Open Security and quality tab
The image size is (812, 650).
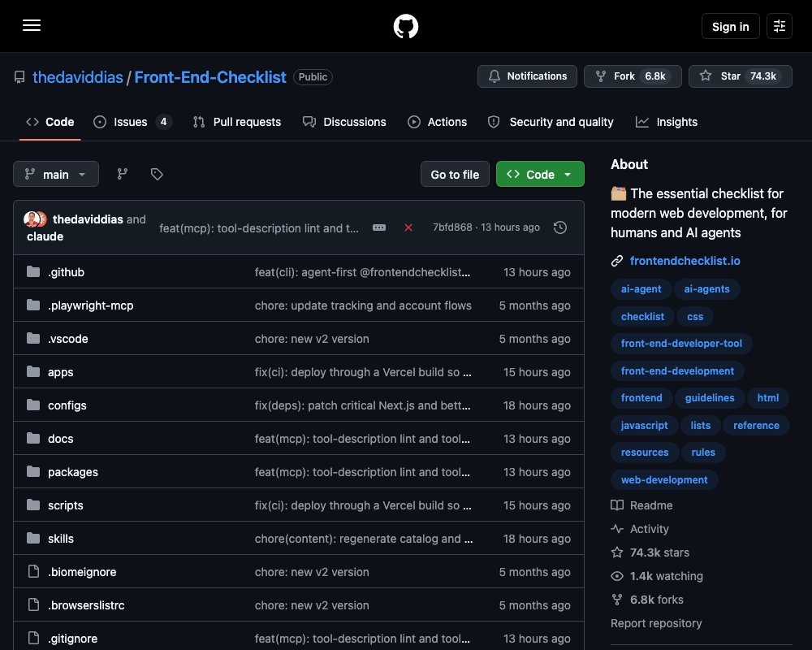(x=551, y=122)
